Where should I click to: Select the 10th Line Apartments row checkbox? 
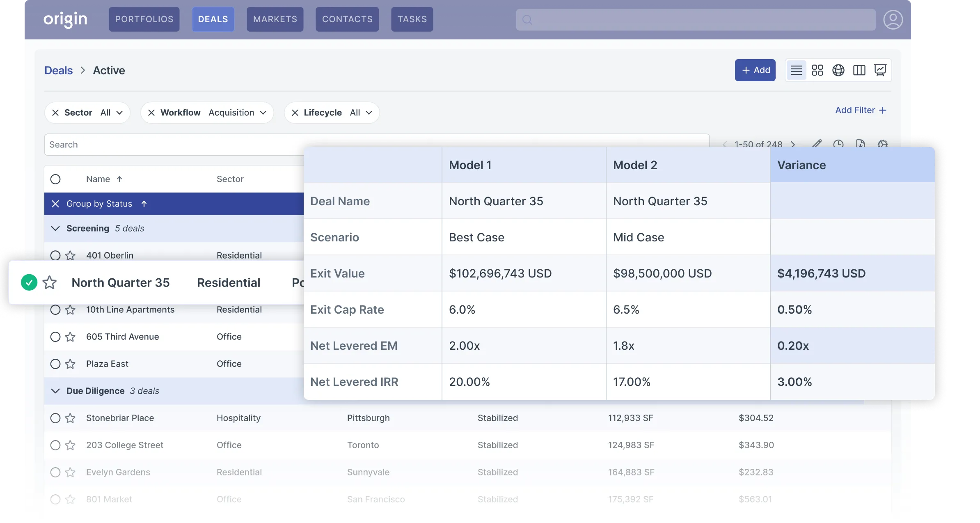55,310
